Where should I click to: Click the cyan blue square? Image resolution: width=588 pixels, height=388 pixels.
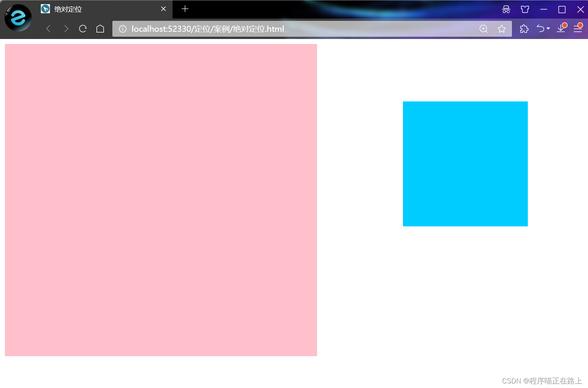coord(465,164)
